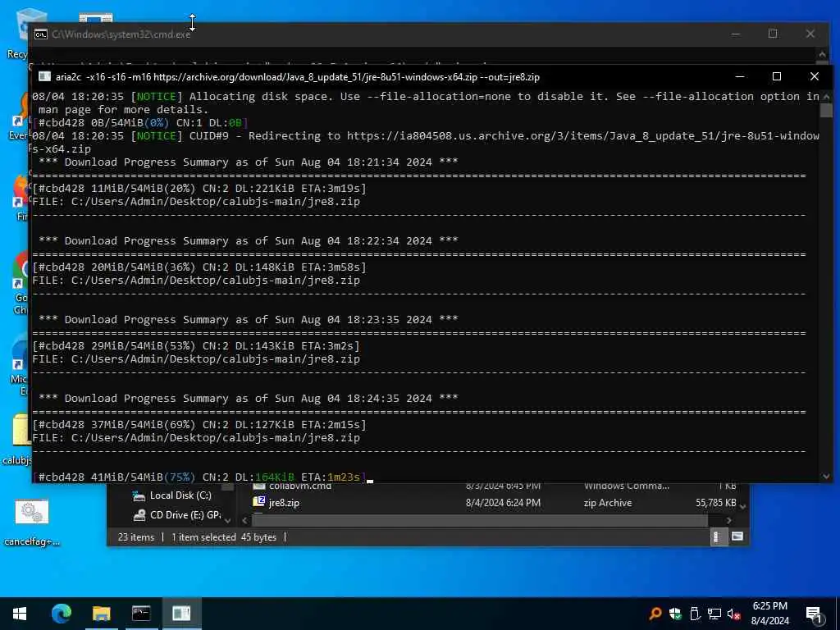This screenshot has height=630, width=840.
Task: Click the 23 items status text
Action: click(136, 537)
